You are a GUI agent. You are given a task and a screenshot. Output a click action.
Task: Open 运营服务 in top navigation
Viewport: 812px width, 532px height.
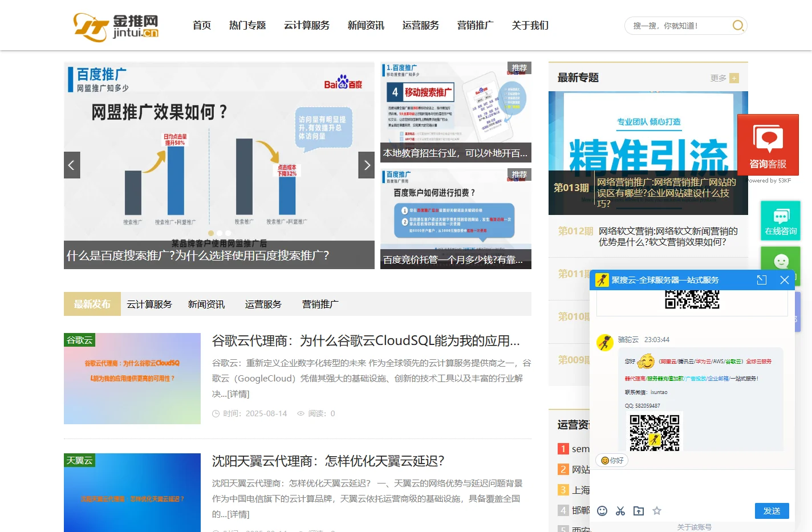[421, 25]
